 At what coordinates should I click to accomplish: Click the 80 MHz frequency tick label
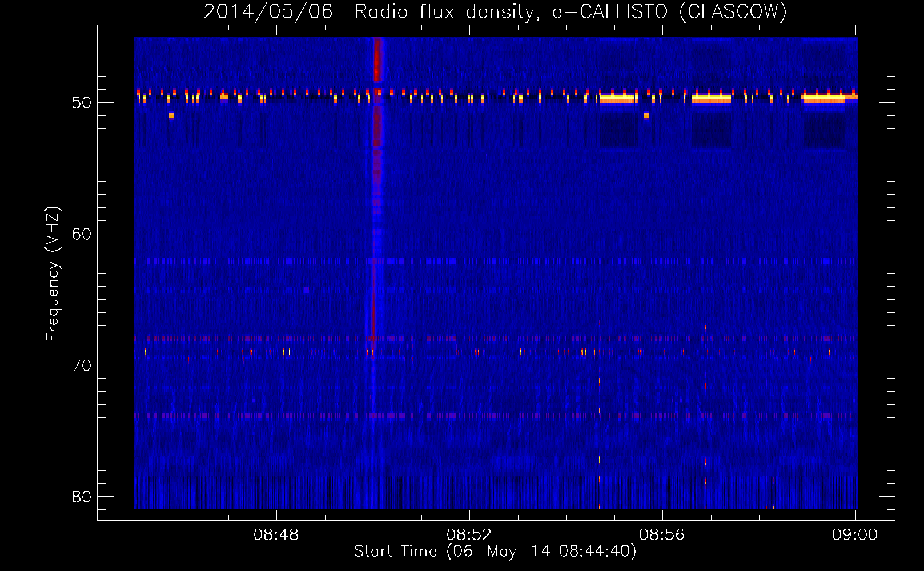pos(82,497)
